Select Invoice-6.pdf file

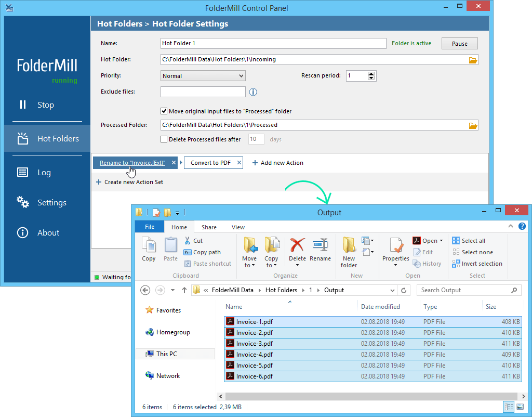(x=373, y=376)
